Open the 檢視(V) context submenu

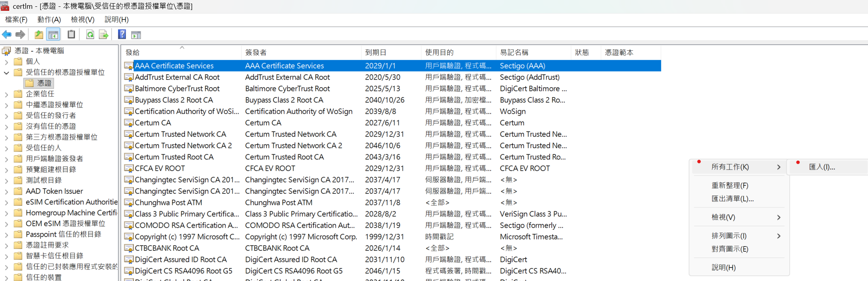pyautogui.click(x=739, y=217)
